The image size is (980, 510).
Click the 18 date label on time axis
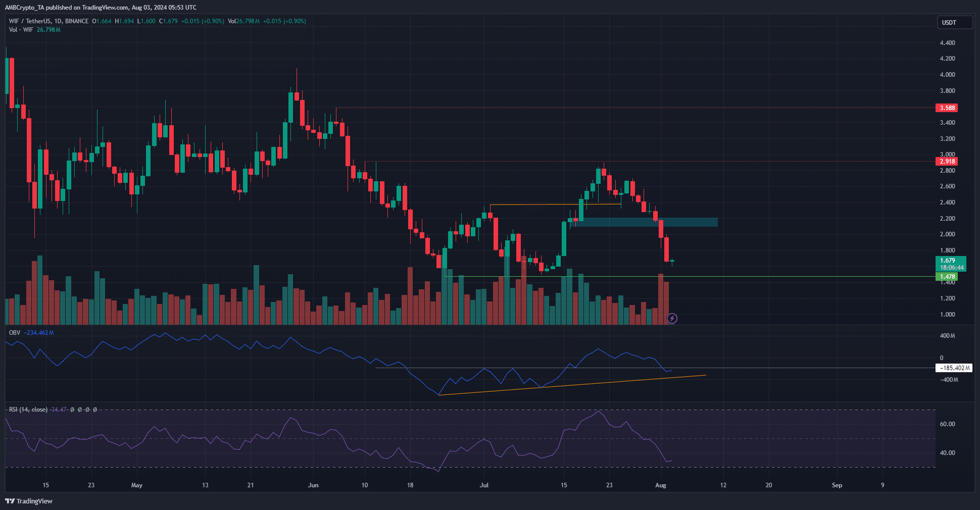[x=410, y=485]
